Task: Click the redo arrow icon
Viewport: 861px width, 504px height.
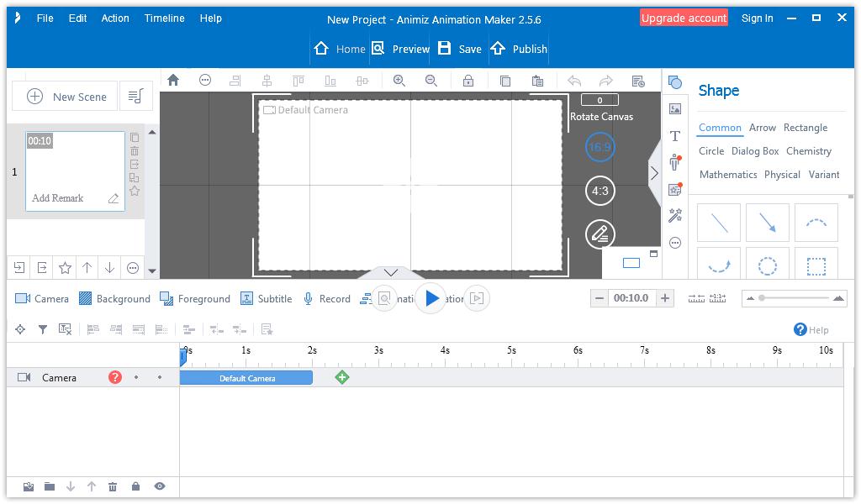Action: point(605,81)
